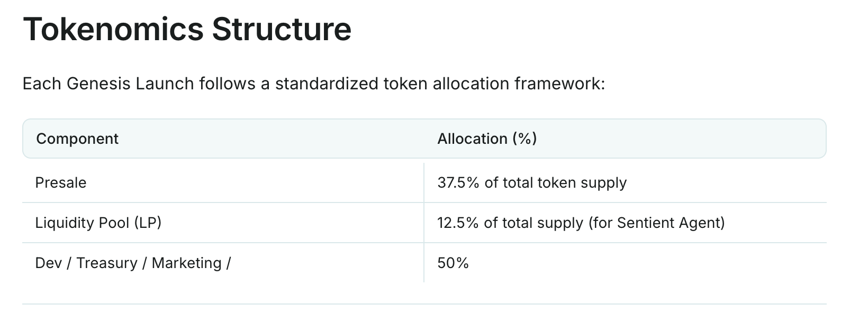Click the word "Tokenomics" in the heading
Screen dimensions: 868x313
click(x=113, y=29)
